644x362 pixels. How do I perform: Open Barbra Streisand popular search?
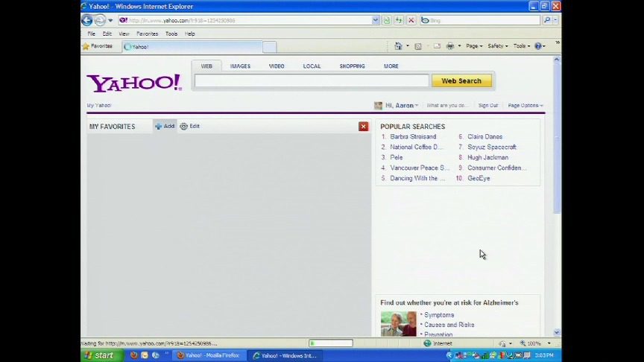point(413,136)
